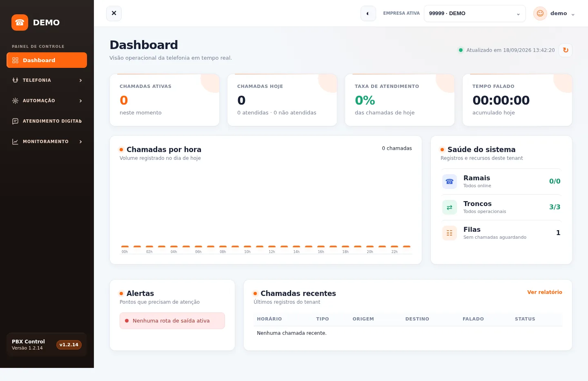Close the sidebar with the X button
Viewport: 588px width, 381px height.
point(114,13)
